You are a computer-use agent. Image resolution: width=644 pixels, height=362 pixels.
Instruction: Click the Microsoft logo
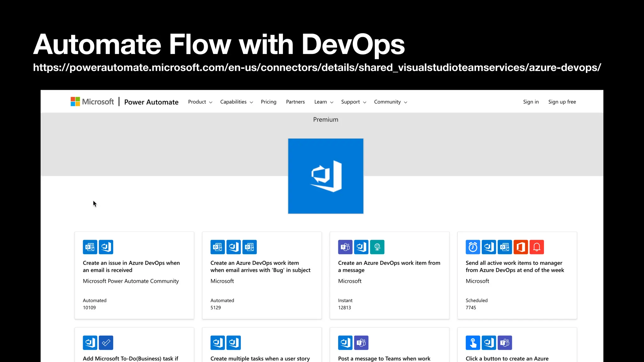[92, 102]
